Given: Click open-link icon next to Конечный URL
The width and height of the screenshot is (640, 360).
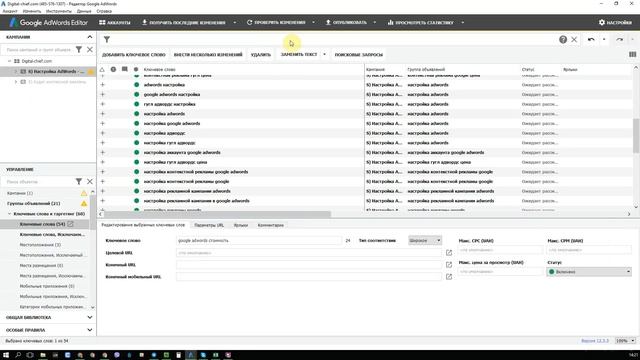Looking at the screenshot, I should pos(449,265).
